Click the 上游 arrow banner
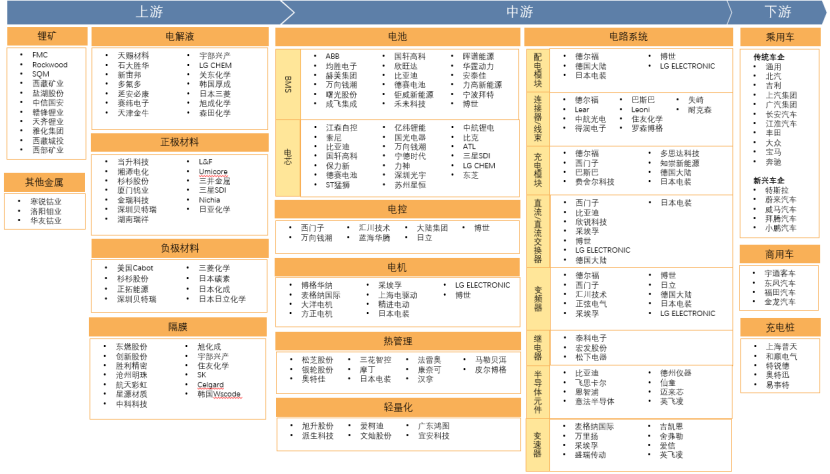 (x=148, y=11)
